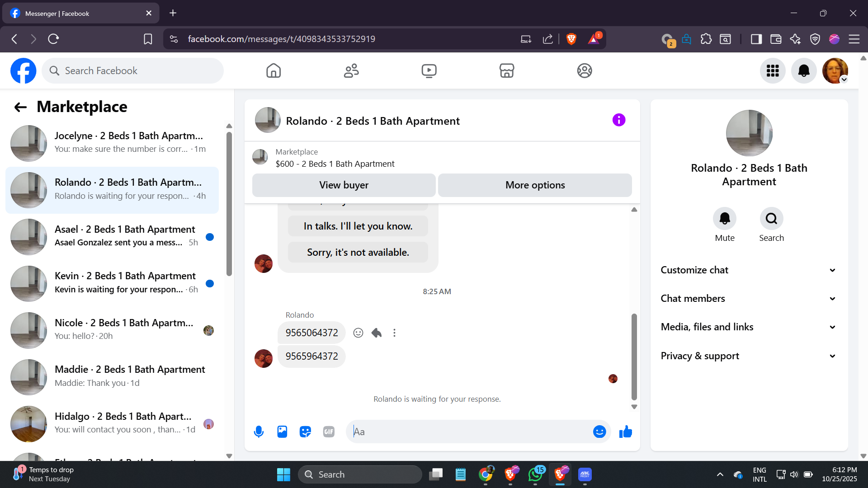Click the voice clip microphone icon

point(259,432)
